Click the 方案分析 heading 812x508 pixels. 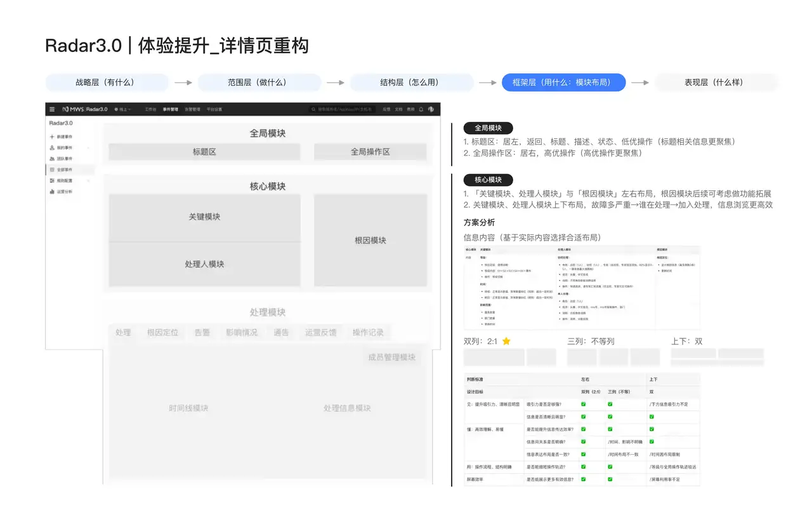(480, 222)
